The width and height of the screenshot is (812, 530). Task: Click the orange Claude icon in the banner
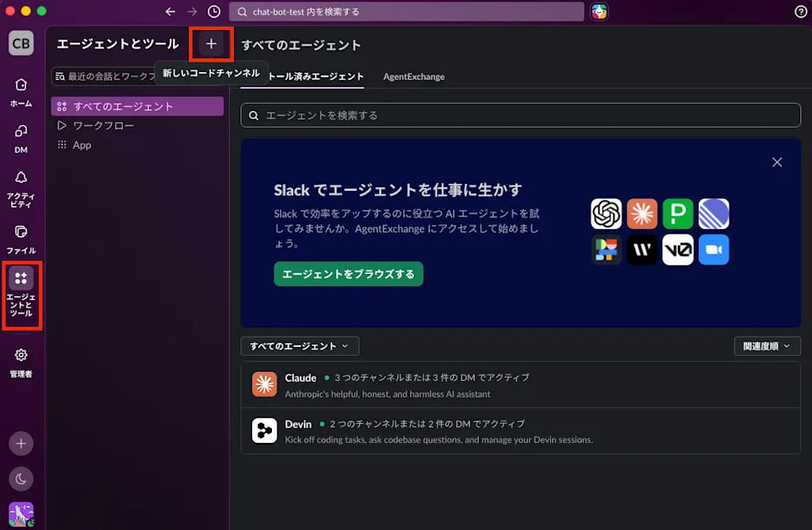click(x=642, y=213)
